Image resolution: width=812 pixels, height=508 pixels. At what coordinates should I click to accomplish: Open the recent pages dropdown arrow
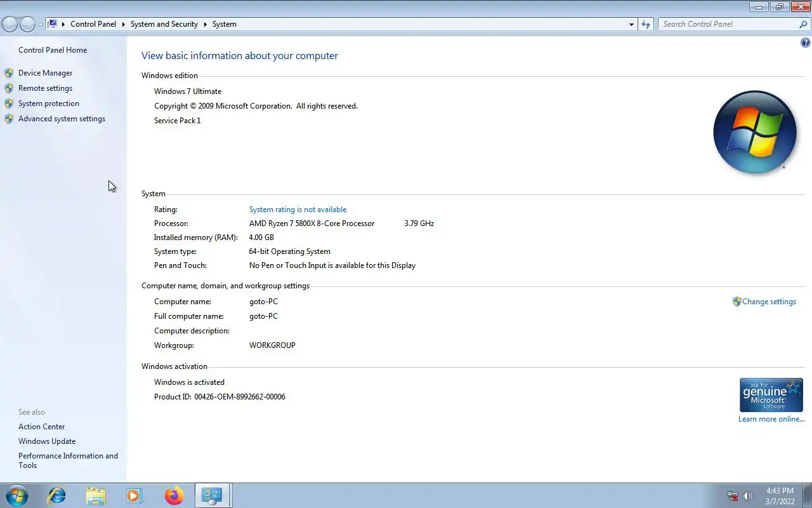coord(40,24)
